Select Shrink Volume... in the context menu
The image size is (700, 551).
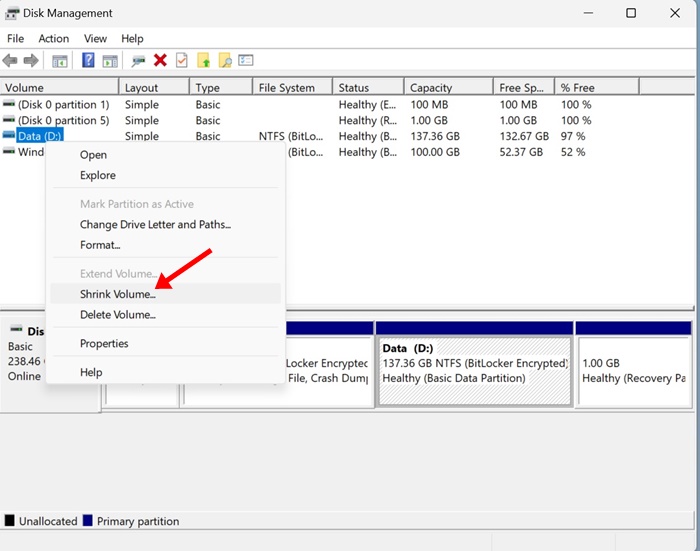point(166,294)
